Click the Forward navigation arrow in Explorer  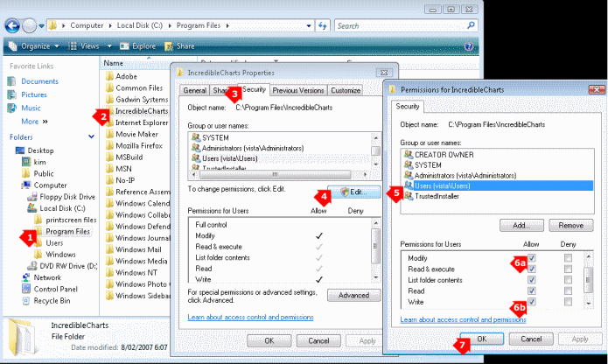coord(30,26)
